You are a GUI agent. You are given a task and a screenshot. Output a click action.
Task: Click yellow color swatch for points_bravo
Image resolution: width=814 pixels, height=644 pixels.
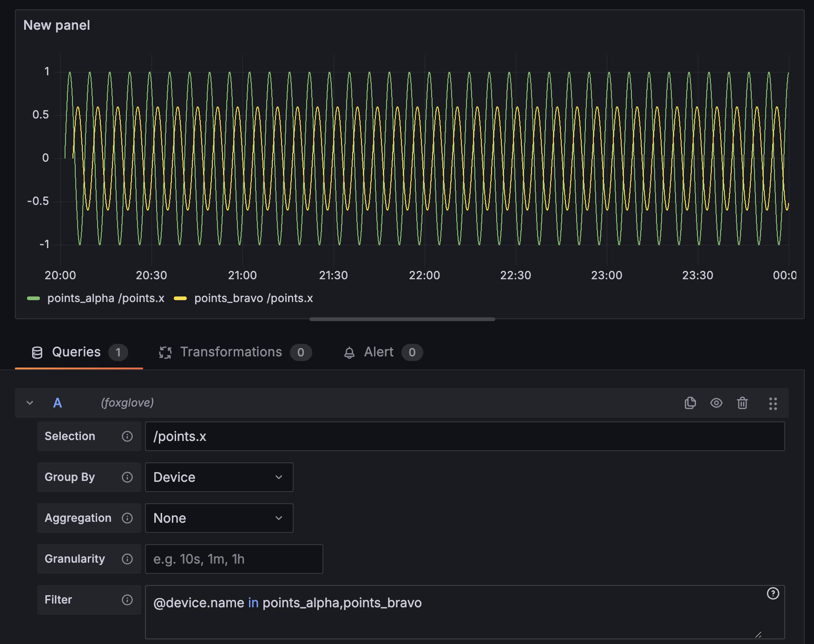point(180,298)
